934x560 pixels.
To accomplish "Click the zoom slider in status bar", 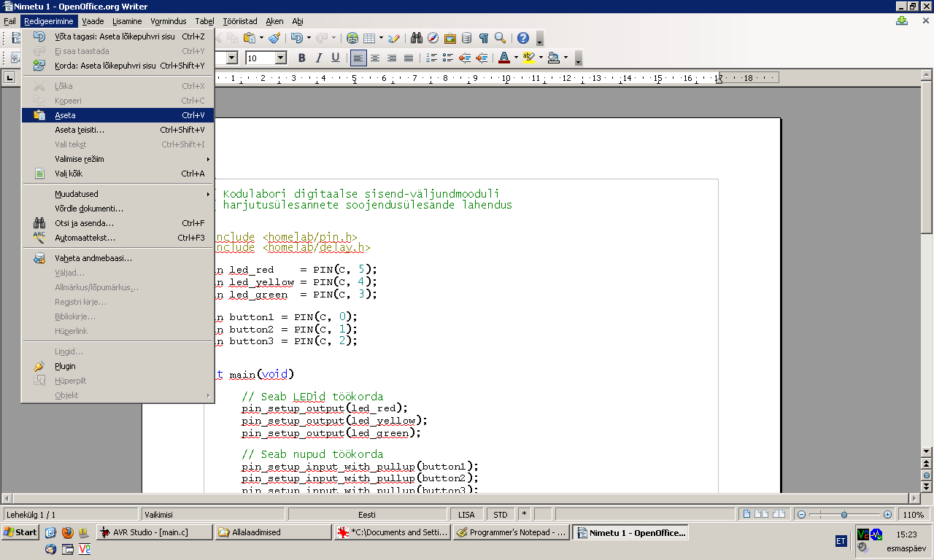I will click(844, 514).
